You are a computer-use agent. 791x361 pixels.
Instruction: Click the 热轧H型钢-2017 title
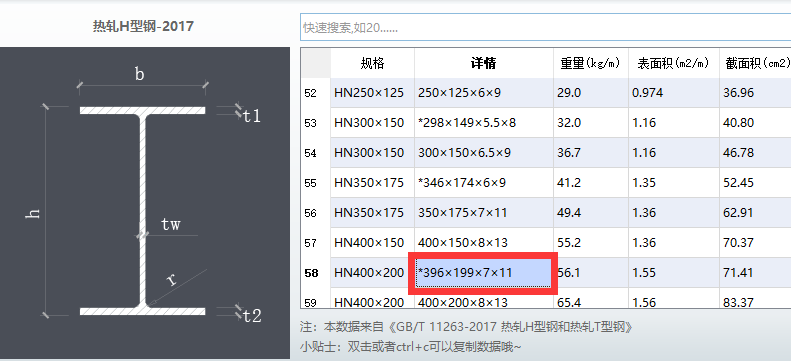pyautogui.click(x=143, y=26)
